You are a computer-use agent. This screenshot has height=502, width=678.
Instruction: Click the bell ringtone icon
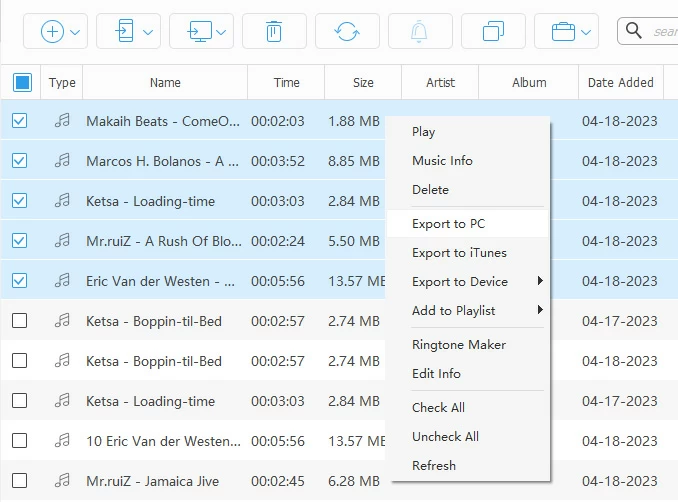click(x=420, y=31)
